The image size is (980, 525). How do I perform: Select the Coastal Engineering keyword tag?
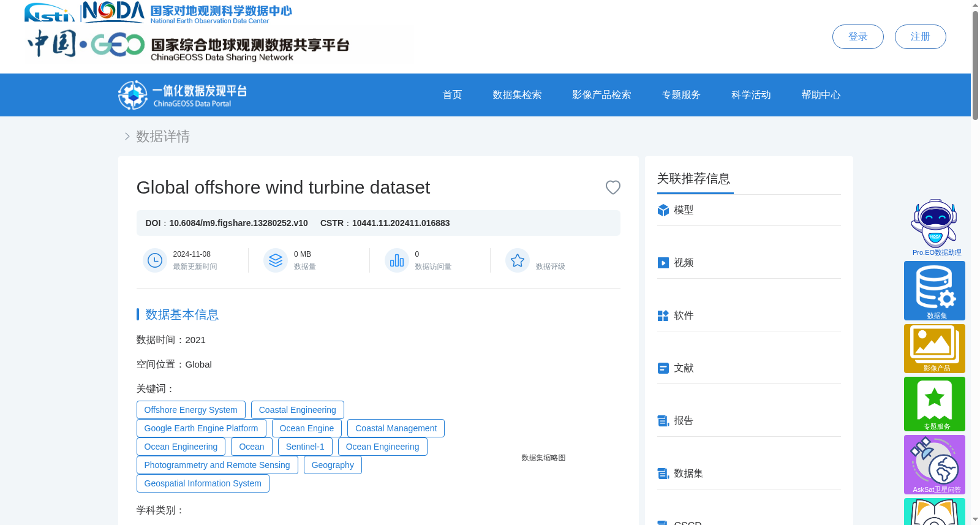pos(297,410)
